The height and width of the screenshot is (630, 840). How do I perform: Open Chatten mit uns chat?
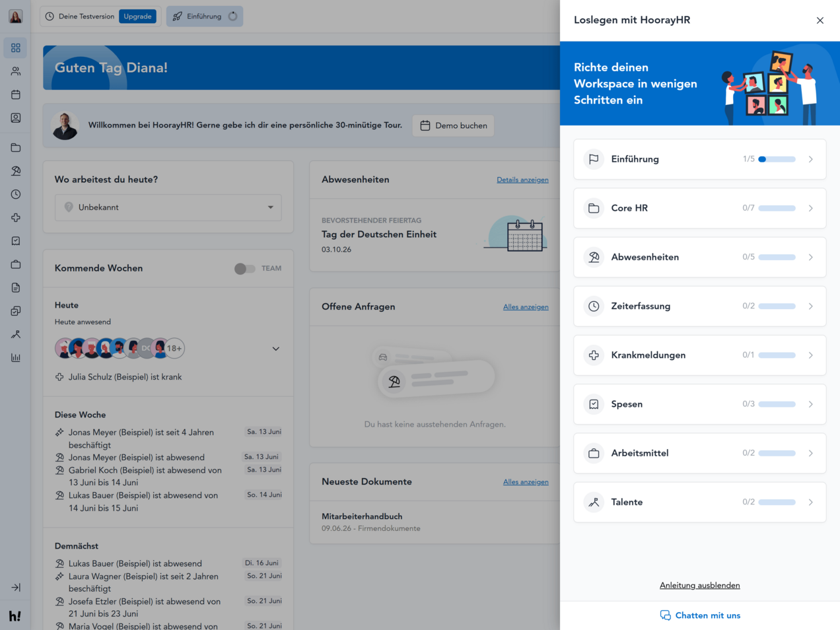(700, 615)
